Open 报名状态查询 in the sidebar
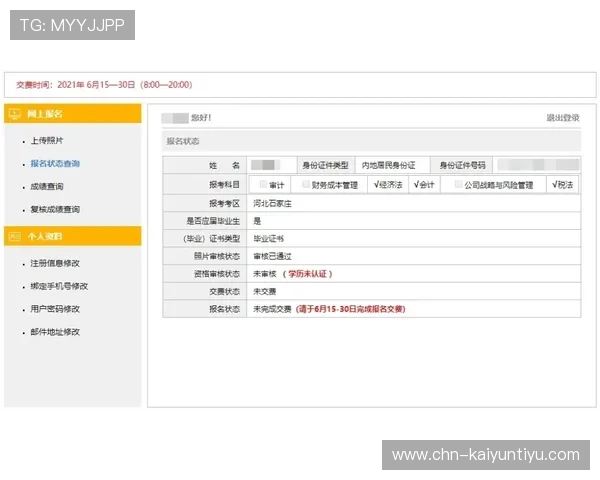Screen dimensions: 600x480 [x=55, y=163]
